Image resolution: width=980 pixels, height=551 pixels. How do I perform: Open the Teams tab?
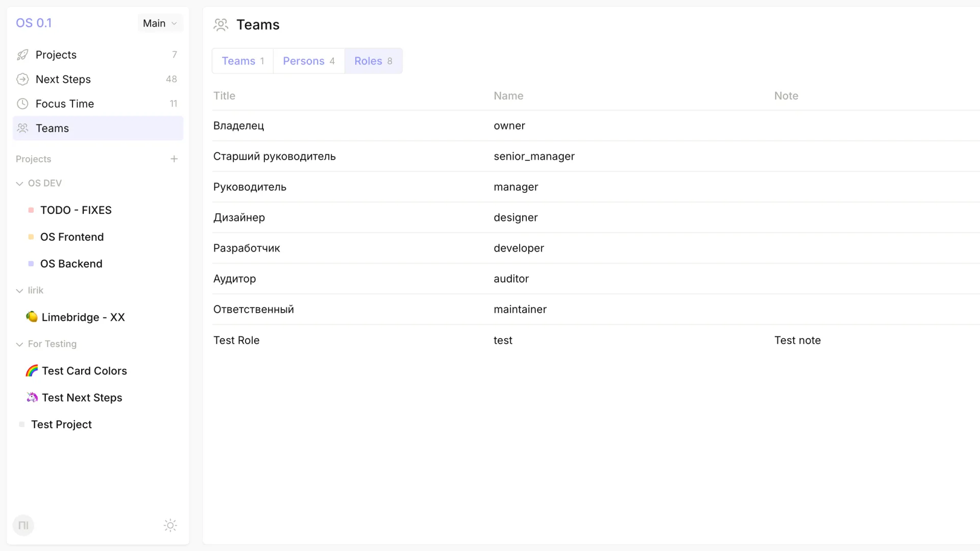pyautogui.click(x=242, y=61)
